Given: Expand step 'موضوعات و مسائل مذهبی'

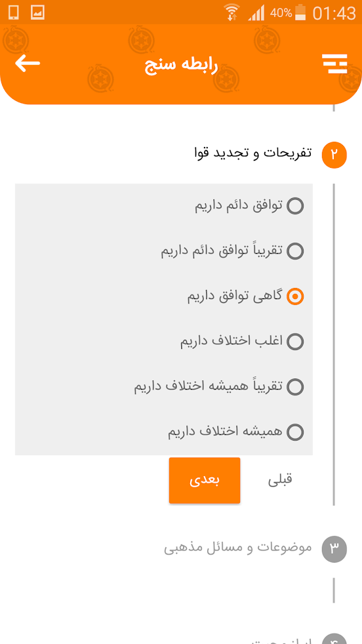Looking at the screenshot, I should [x=238, y=548].
